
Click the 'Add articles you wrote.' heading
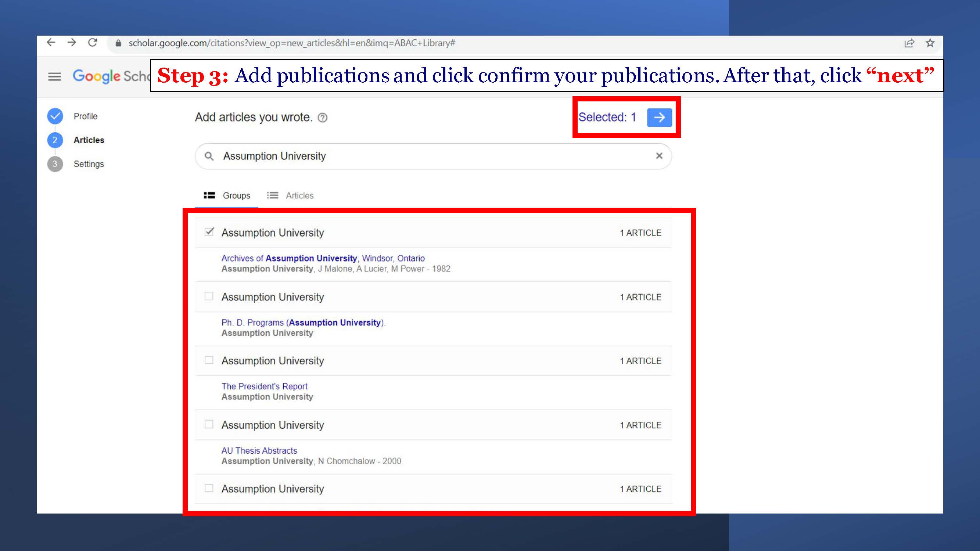[x=254, y=118]
